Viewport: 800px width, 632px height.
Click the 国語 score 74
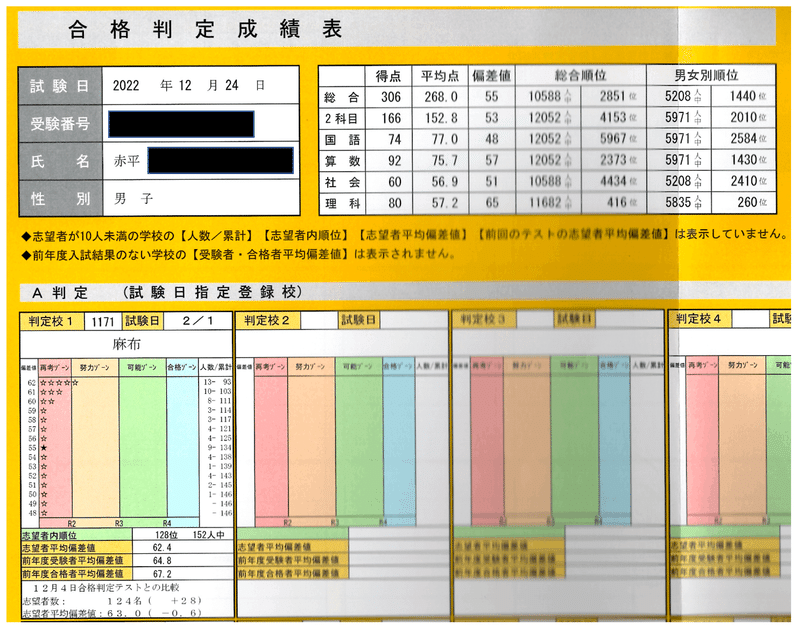coord(394,140)
